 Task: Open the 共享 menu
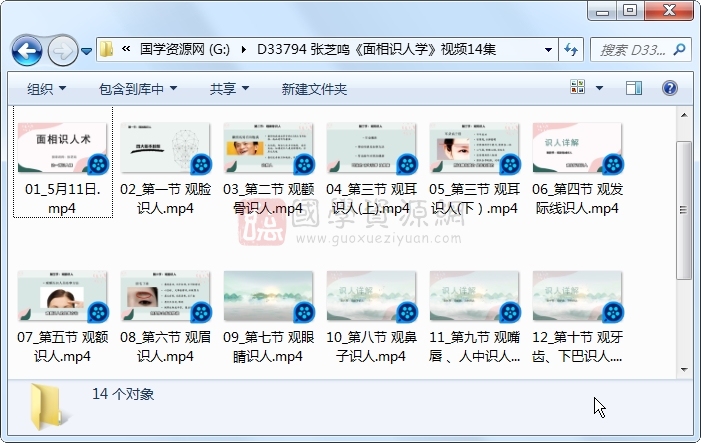coord(229,89)
